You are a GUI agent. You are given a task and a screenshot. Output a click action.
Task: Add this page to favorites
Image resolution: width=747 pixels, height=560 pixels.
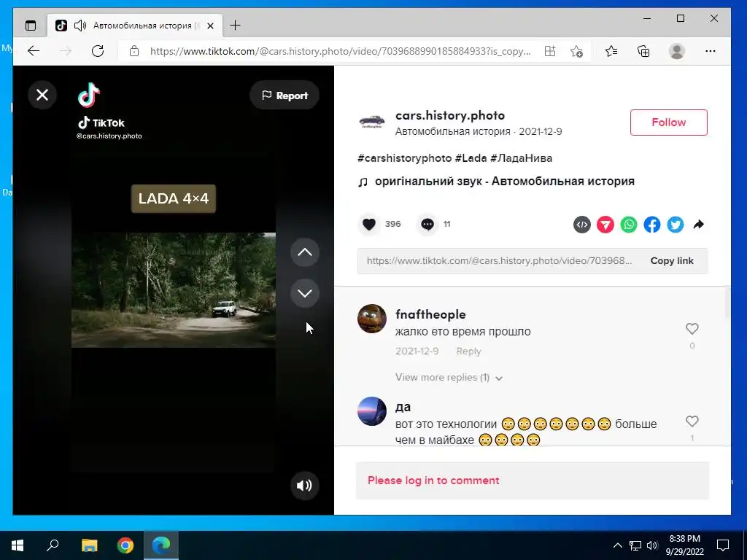(x=576, y=51)
